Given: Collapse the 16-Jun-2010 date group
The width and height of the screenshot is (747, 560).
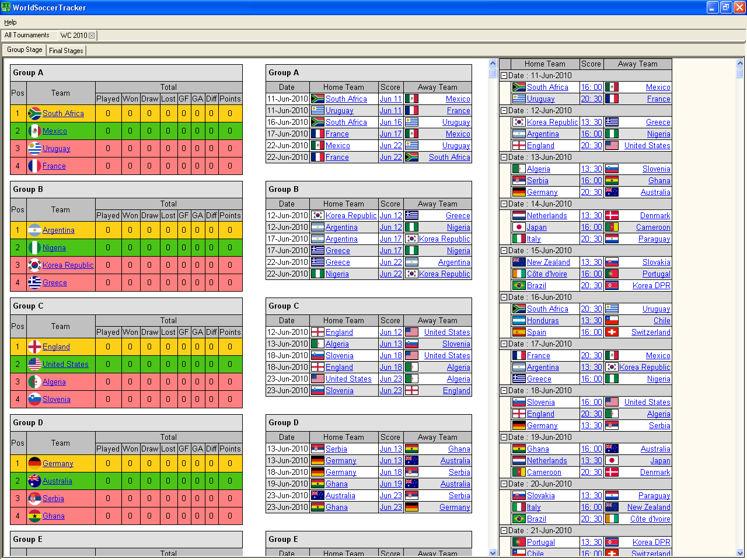Looking at the screenshot, I should click(503, 297).
